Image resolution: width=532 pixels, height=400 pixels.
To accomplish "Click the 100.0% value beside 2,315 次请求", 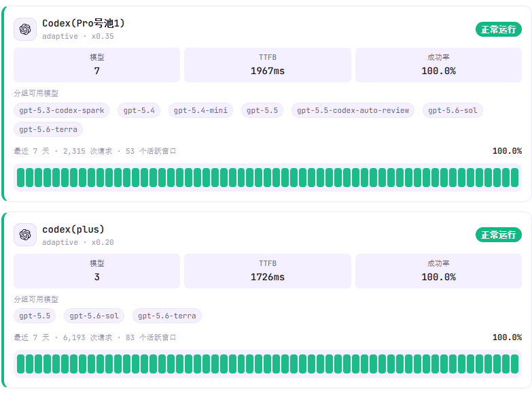I will (507, 151).
